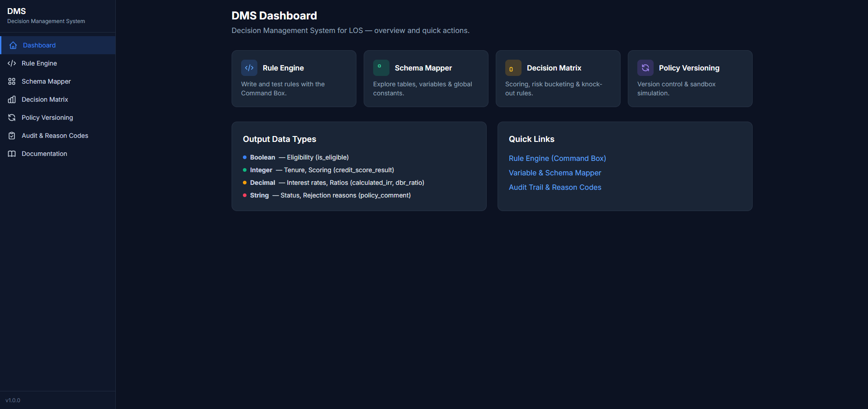Image resolution: width=868 pixels, height=409 pixels.
Task: Click the code brackets icon for Rule Engine in sidebar
Action: pyautogui.click(x=12, y=63)
